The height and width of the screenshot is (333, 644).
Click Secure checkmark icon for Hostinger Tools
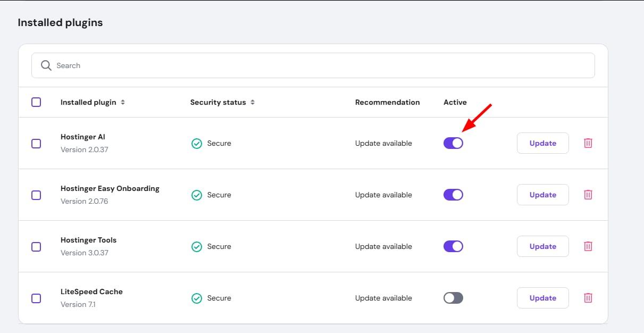[197, 247]
